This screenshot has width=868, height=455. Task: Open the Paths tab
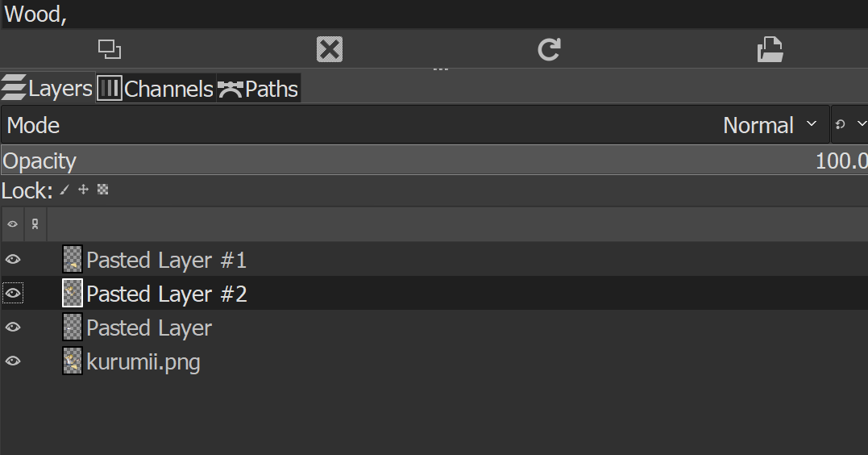[x=259, y=89]
